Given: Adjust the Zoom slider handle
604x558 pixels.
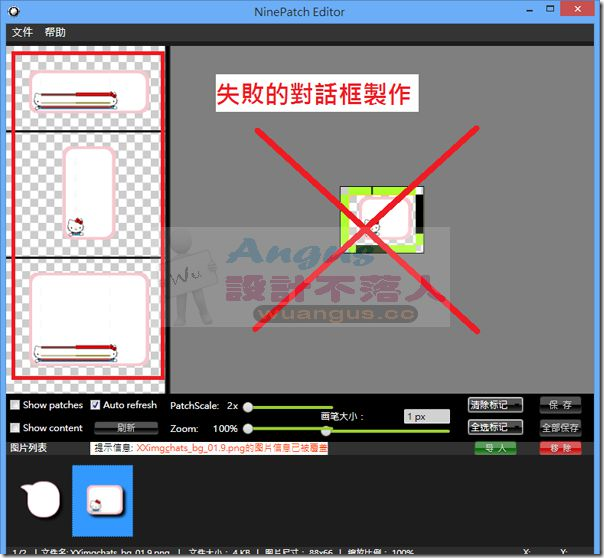Looking at the screenshot, I should pyautogui.click(x=248, y=429).
